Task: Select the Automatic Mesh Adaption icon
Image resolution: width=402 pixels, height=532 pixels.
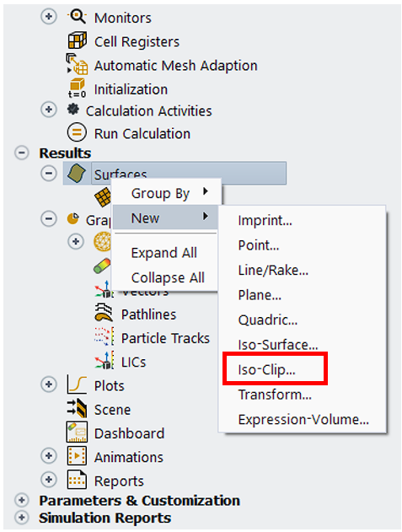Action: (x=77, y=64)
